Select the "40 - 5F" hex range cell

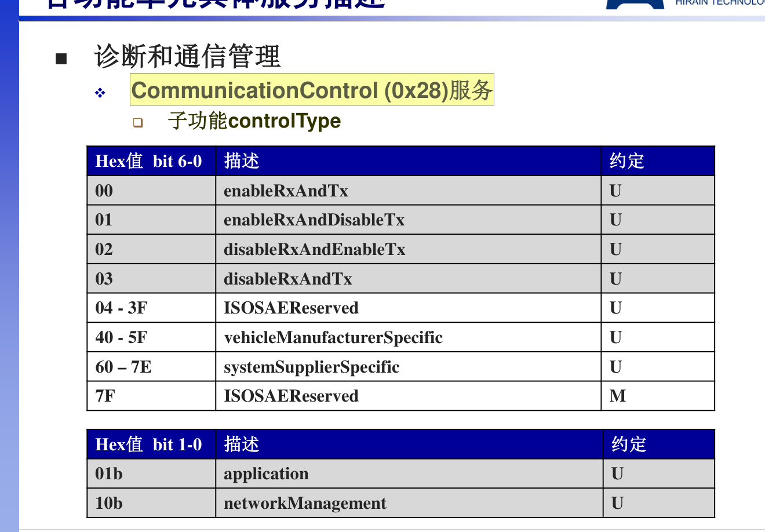click(x=151, y=337)
